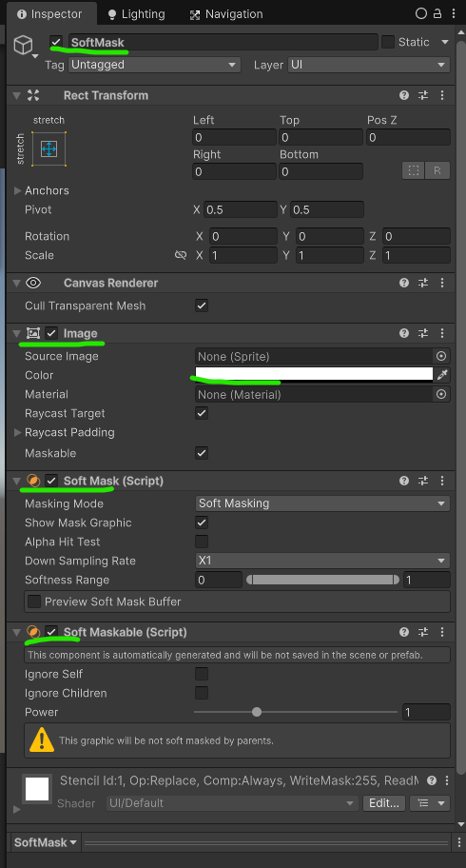Enable Ignore Self checkbox
The width and height of the screenshot is (466, 868).
click(x=202, y=674)
